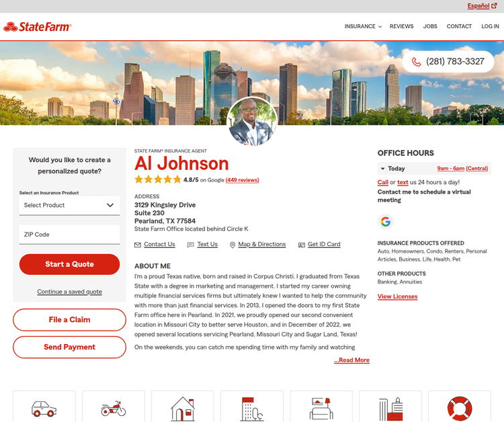The height and width of the screenshot is (422, 504).
Task: Click the Pearland, TX 77584 text
Action: pyautogui.click(x=165, y=221)
